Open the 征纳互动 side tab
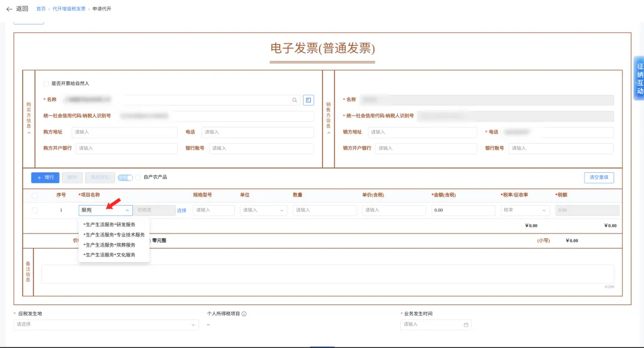The image size is (644, 348). point(639,79)
